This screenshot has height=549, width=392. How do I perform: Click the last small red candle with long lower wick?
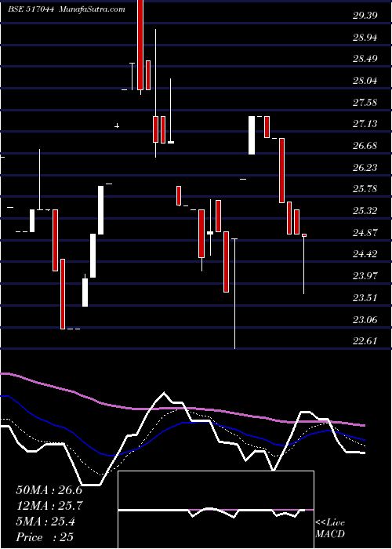[304, 264]
